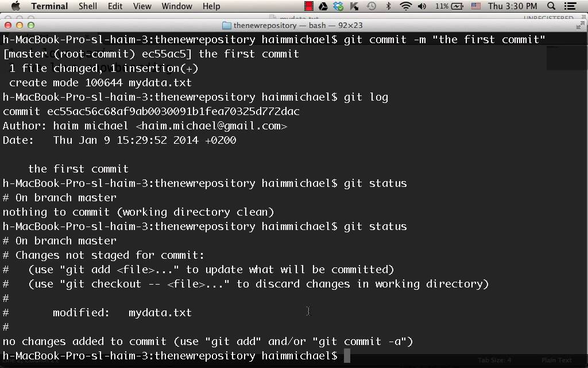Click the title 'thenewrepository — bash — 92×23'
588x368 pixels.
[298, 25]
